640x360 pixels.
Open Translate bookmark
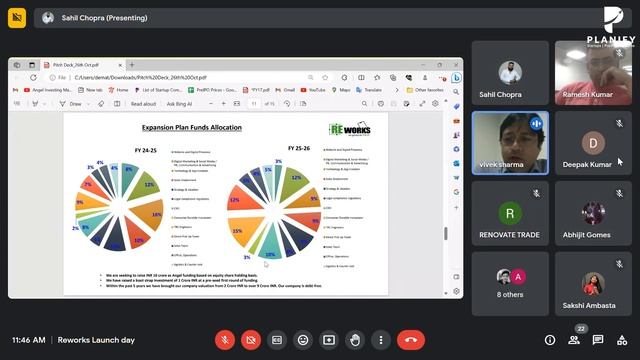[369, 90]
